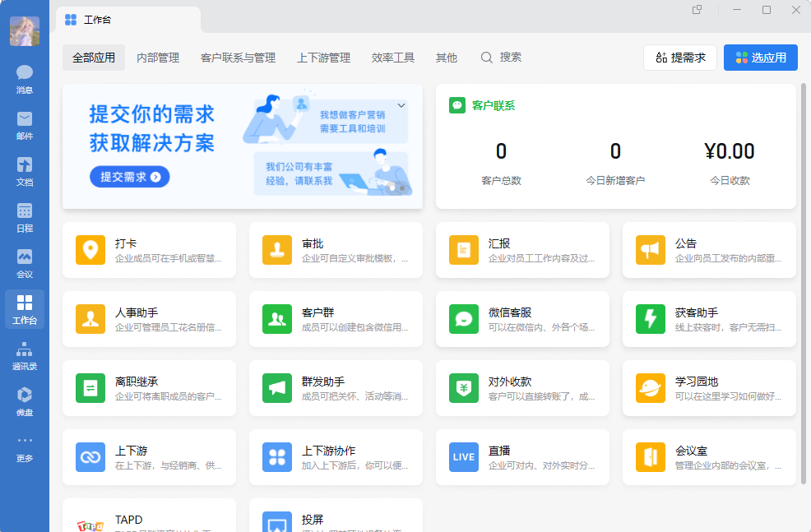Open the 对外收款 payment collection app

[x=463, y=388]
